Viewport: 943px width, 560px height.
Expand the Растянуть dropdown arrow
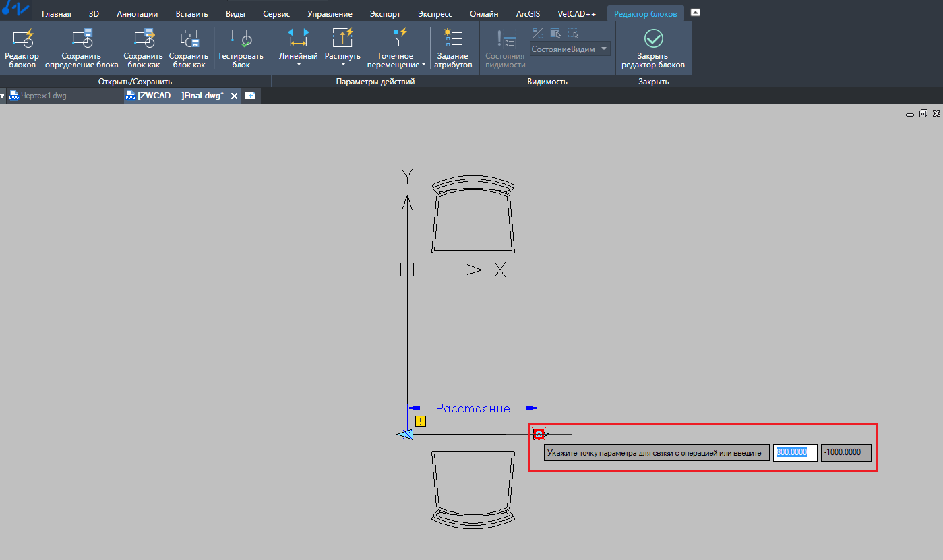click(342, 65)
